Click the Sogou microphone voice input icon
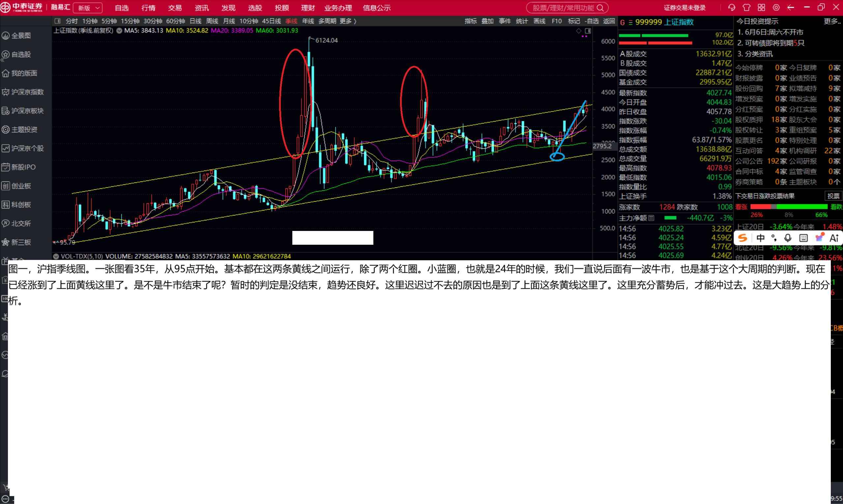Viewport: 843px width, 504px height. (x=788, y=238)
